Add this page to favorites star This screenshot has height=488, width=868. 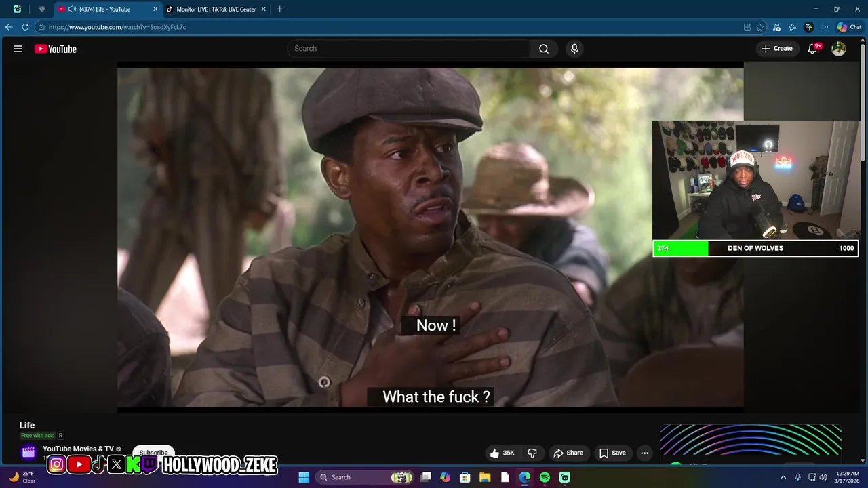pos(760,27)
